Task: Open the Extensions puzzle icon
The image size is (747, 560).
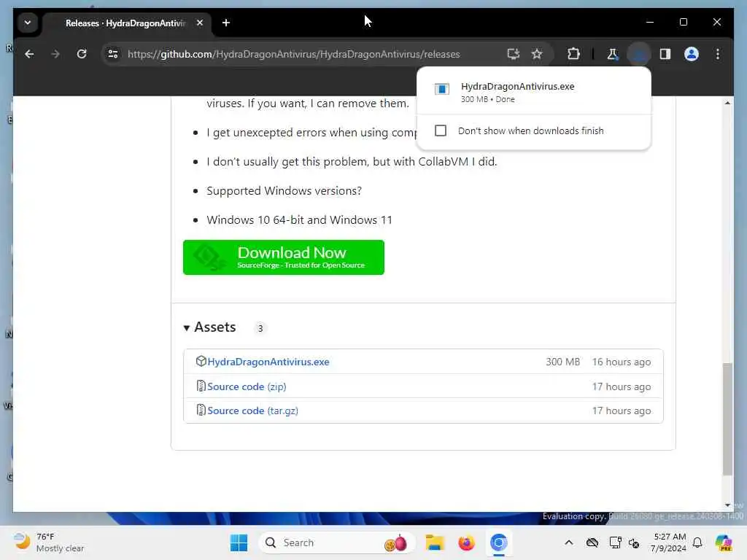Action: (x=573, y=54)
